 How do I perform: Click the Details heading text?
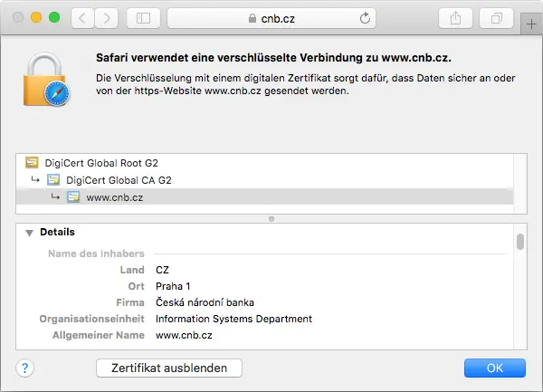click(x=58, y=232)
